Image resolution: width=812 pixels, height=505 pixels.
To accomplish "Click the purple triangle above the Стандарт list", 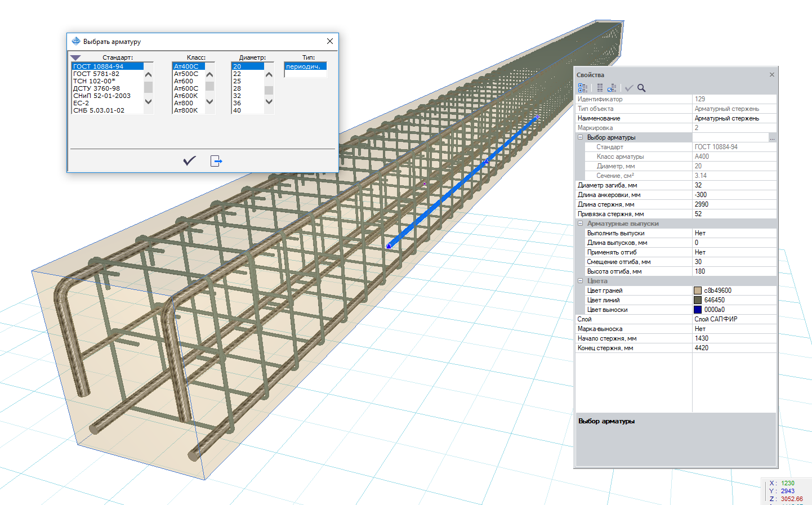I will (76, 57).
